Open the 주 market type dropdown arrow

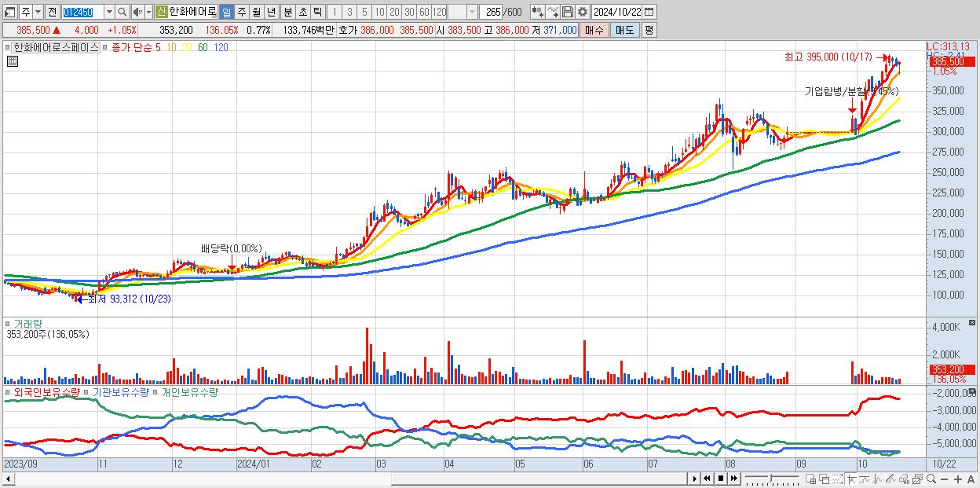click(38, 12)
